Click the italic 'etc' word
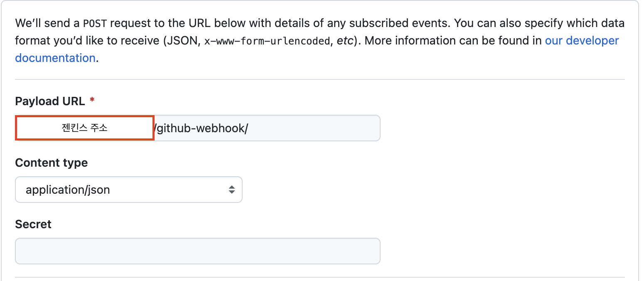The width and height of the screenshot is (644, 281). [345, 41]
